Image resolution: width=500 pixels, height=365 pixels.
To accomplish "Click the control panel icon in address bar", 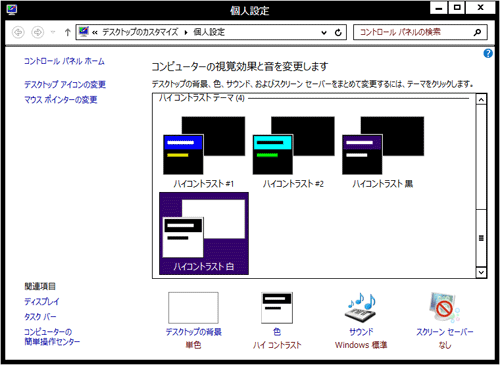I will [84, 32].
